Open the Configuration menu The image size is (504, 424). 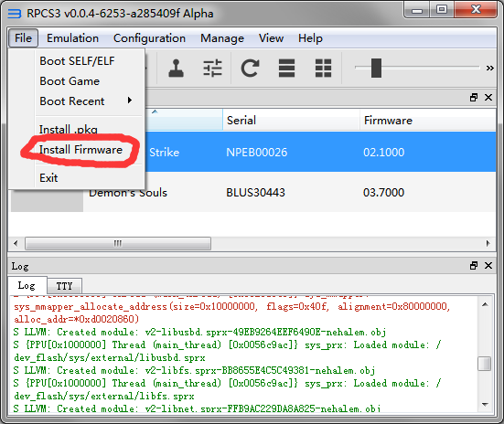[x=149, y=38]
